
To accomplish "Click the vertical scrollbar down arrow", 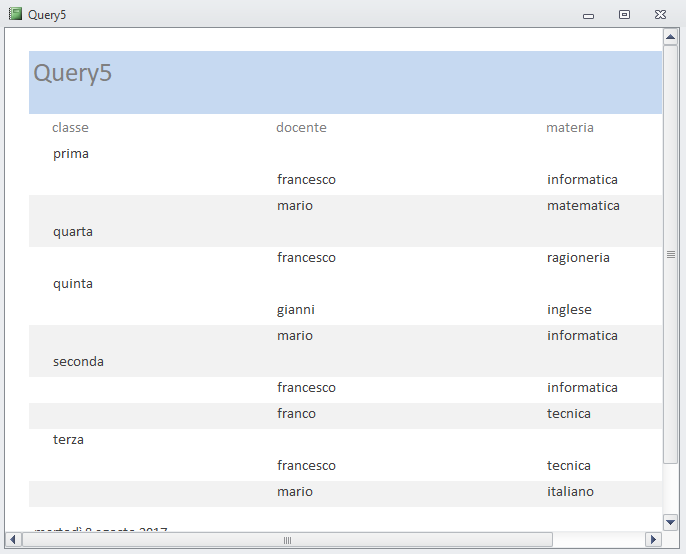I will click(x=670, y=522).
